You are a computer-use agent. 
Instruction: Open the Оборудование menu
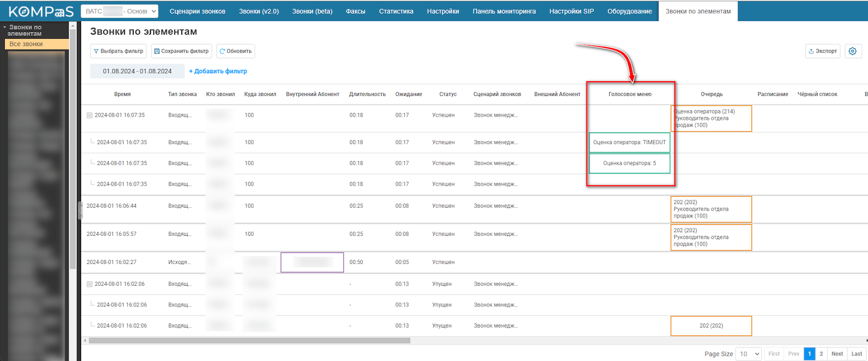tap(629, 11)
